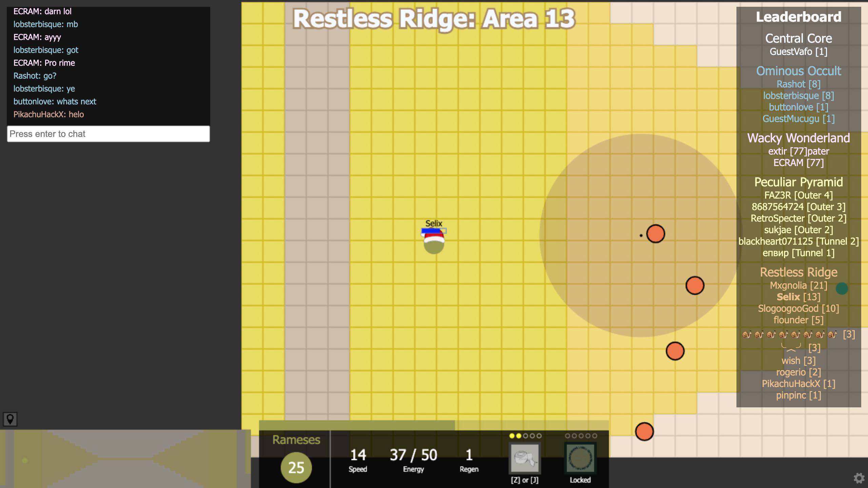Expand the Wacky Wonderland leaderboard section
This screenshot has width=868, height=488.
click(x=798, y=138)
